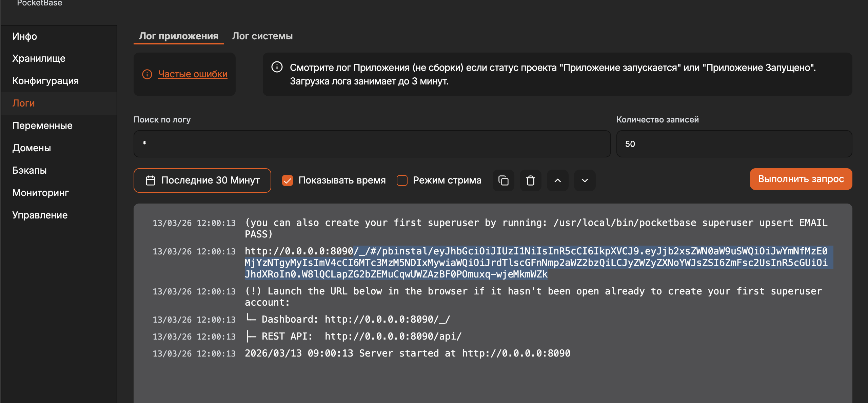Clear the log with the trash icon
Image resolution: width=868 pixels, height=403 pixels.
[x=530, y=180]
